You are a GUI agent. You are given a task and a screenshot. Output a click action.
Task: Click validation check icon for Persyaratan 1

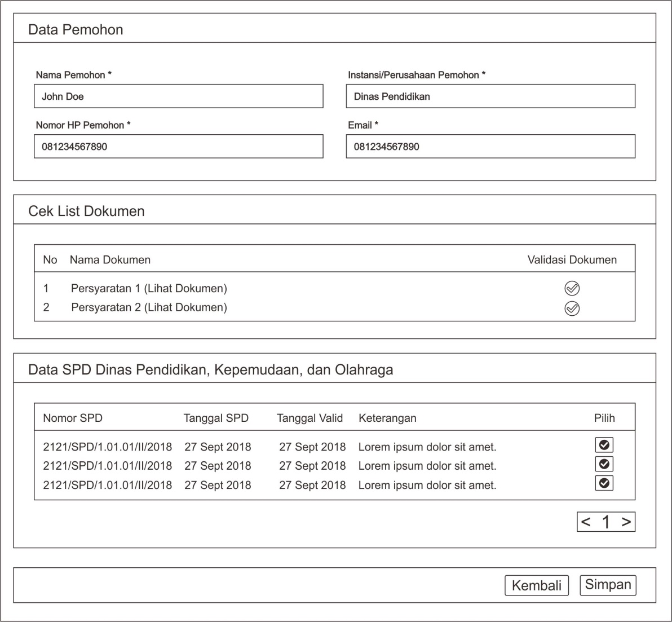coord(572,289)
